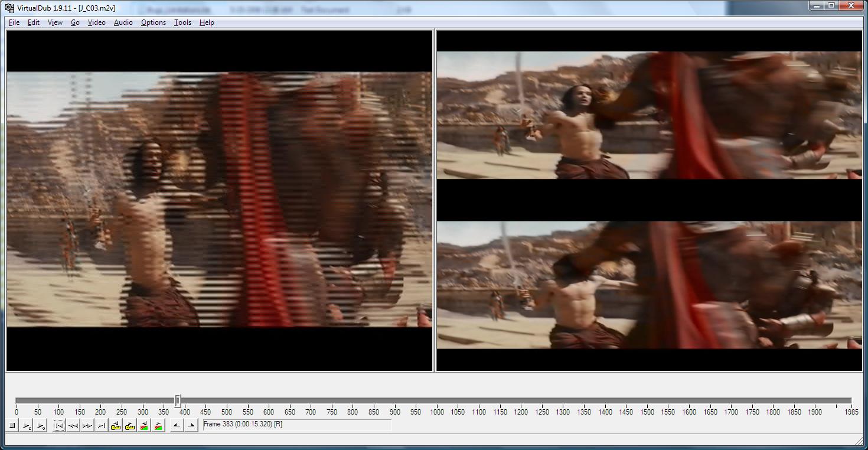Click the '1500' tick label on the timeline
Viewport: 868px width, 450px height.
(x=647, y=412)
